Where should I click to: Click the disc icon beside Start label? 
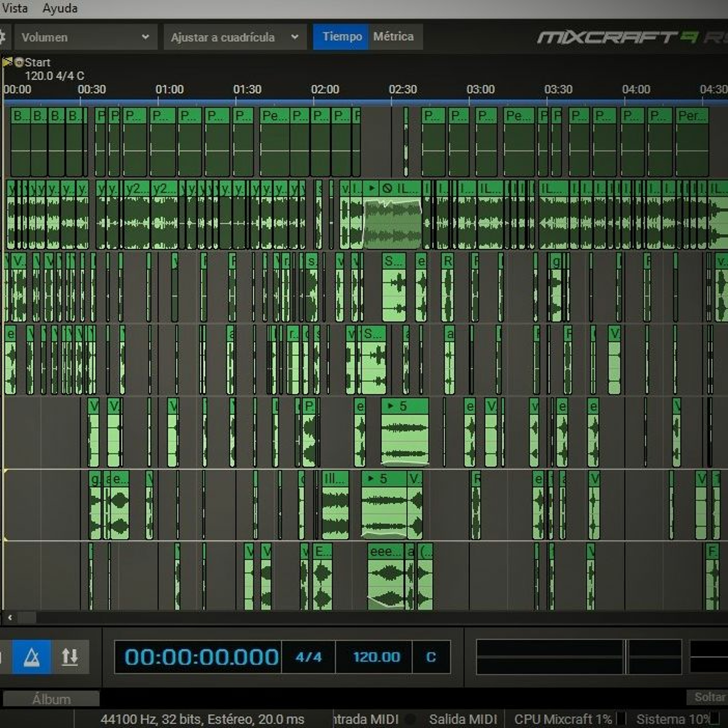(19, 62)
